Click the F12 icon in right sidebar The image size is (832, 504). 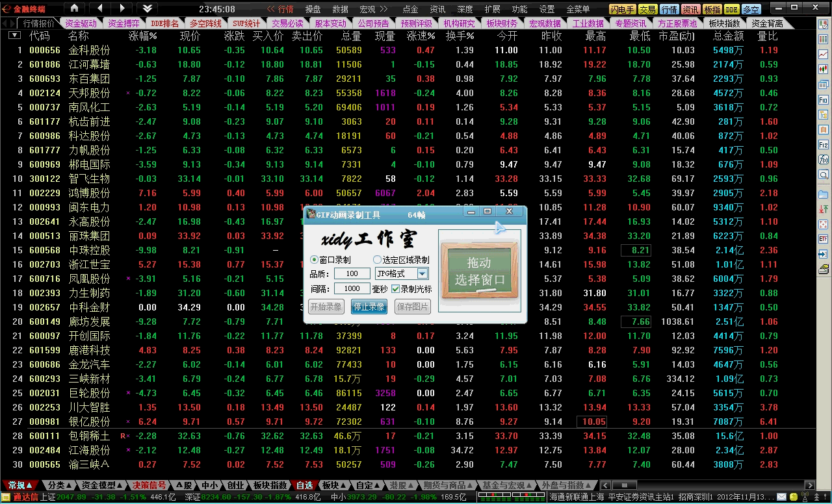pyautogui.click(x=824, y=145)
